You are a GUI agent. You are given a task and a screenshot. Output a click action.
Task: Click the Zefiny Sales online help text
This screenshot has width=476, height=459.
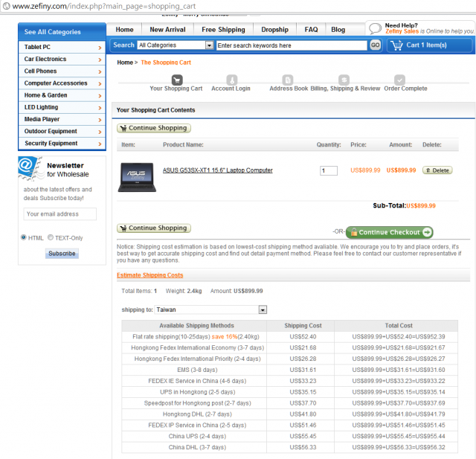click(430, 31)
